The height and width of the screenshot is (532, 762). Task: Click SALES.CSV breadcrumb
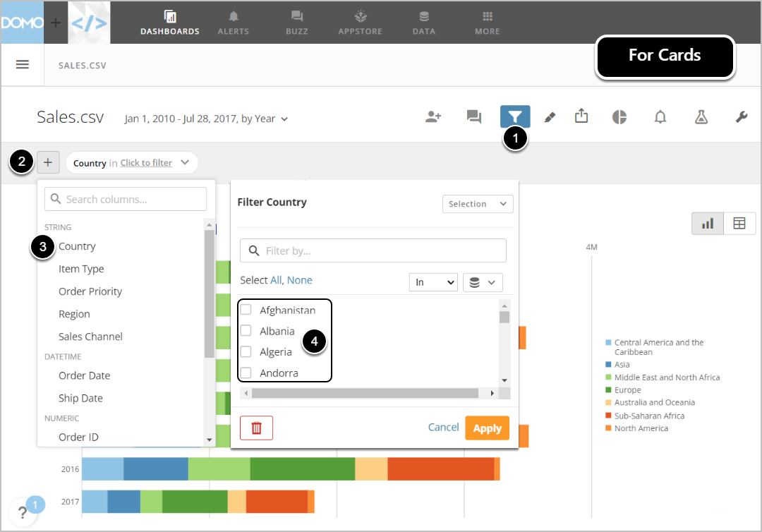click(82, 66)
